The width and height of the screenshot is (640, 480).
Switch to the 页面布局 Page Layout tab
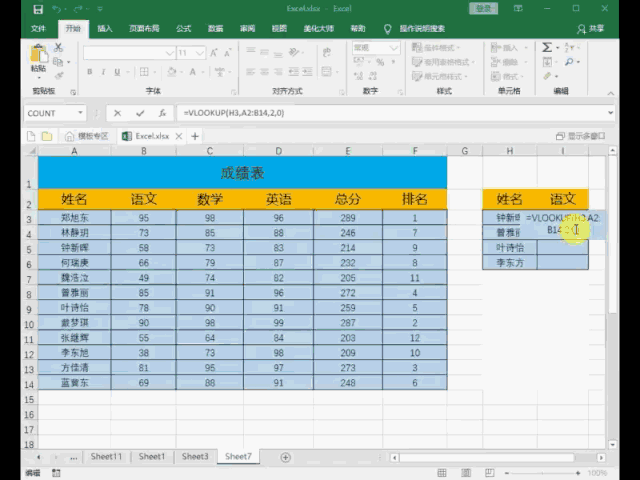click(x=144, y=29)
